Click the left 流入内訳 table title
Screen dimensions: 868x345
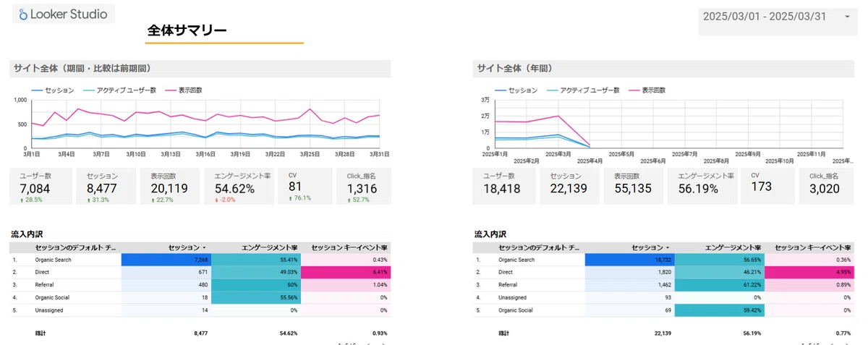pos(26,234)
